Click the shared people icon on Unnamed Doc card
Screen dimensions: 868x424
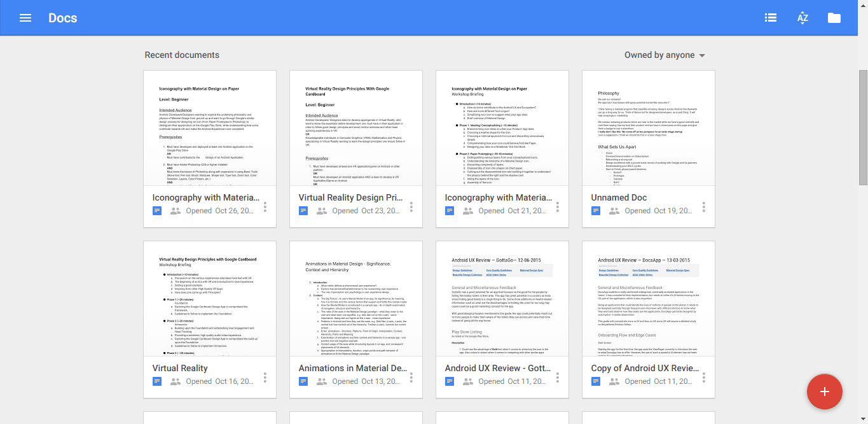pyautogui.click(x=614, y=211)
